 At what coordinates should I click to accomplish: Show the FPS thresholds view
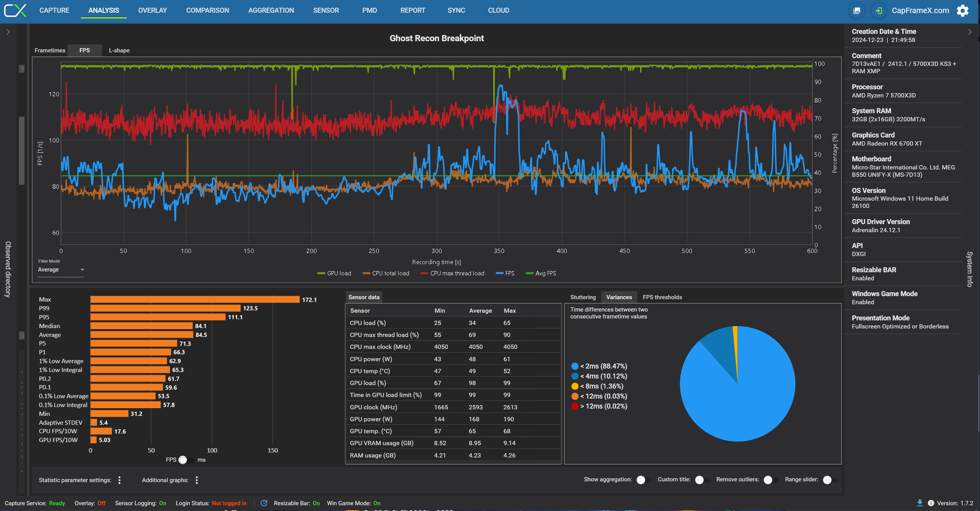pyautogui.click(x=662, y=297)
